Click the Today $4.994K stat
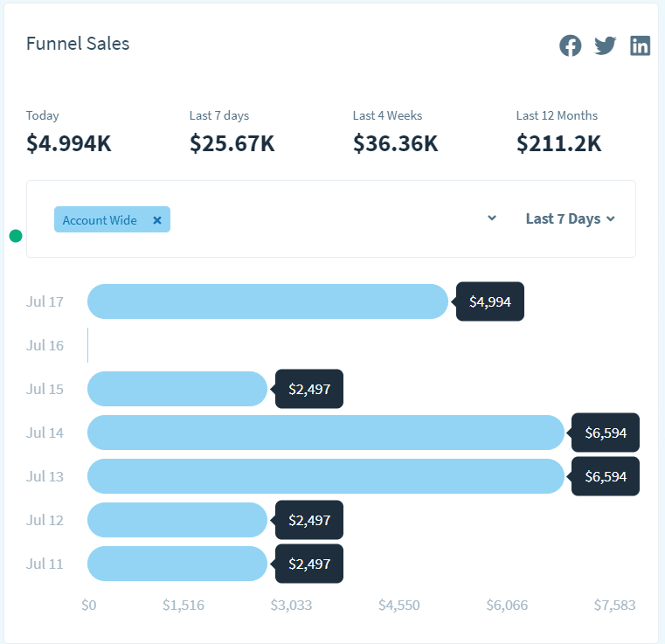This screenshot has width=665, height=644. 69,143
